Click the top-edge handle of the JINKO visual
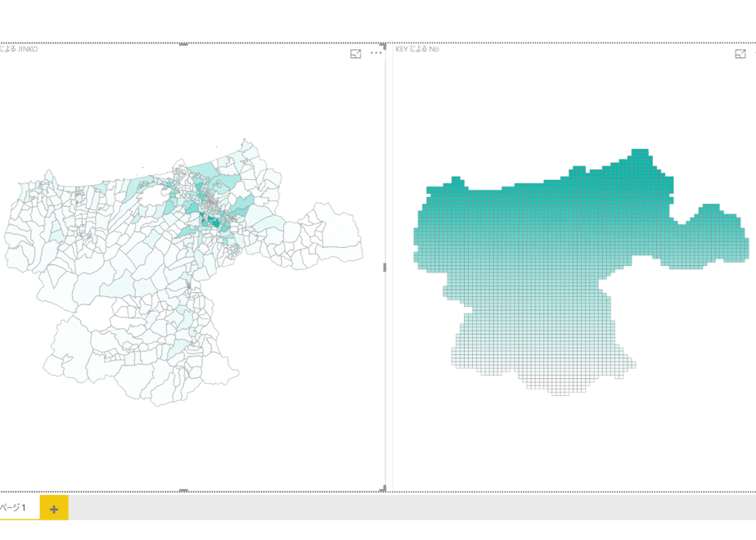The image size is (756, 540). click(x=184, y=44)
